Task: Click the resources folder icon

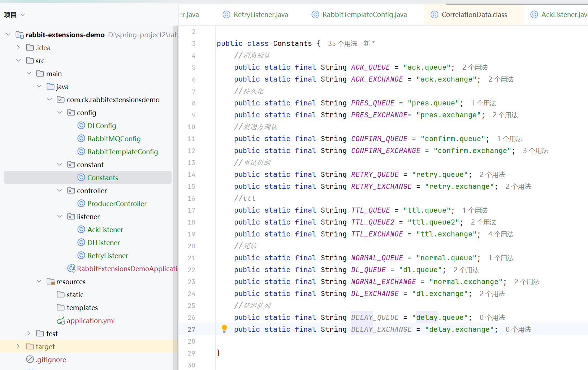Action: (51, 281)
